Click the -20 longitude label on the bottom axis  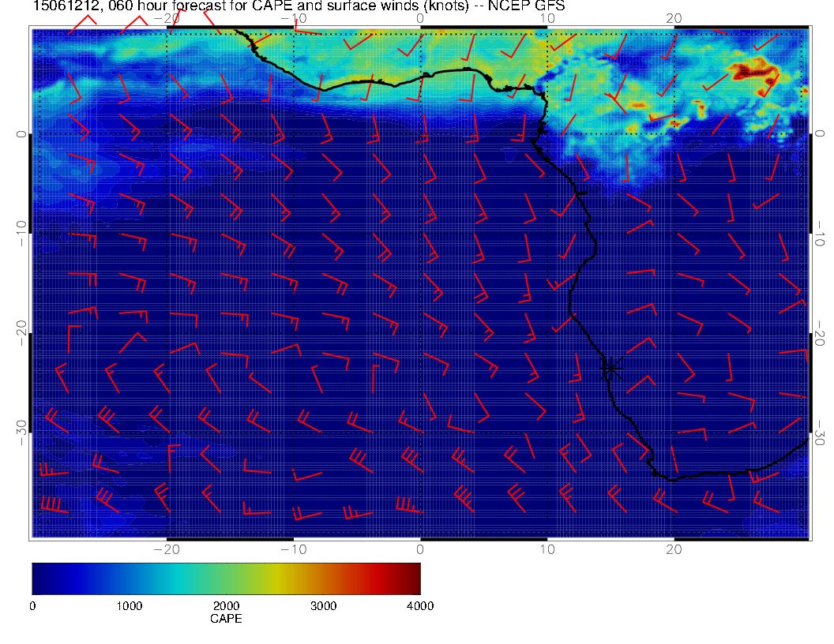point(167,549)
